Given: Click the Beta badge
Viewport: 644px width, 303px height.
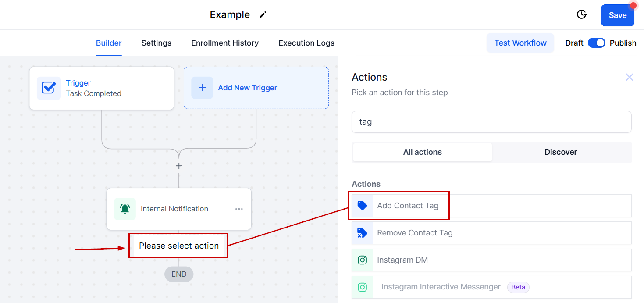Looking at the screenshot, I should [x=518, y=287].
